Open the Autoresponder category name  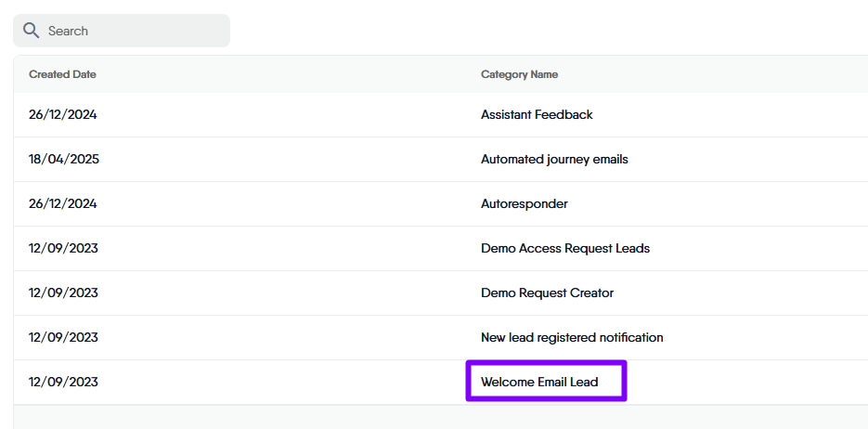tap(524, 204)
